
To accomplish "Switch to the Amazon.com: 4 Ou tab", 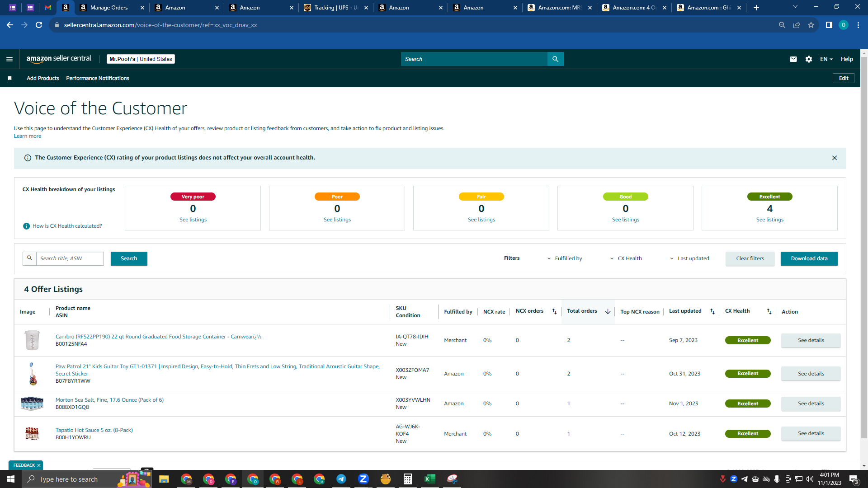I will [634, 8].
